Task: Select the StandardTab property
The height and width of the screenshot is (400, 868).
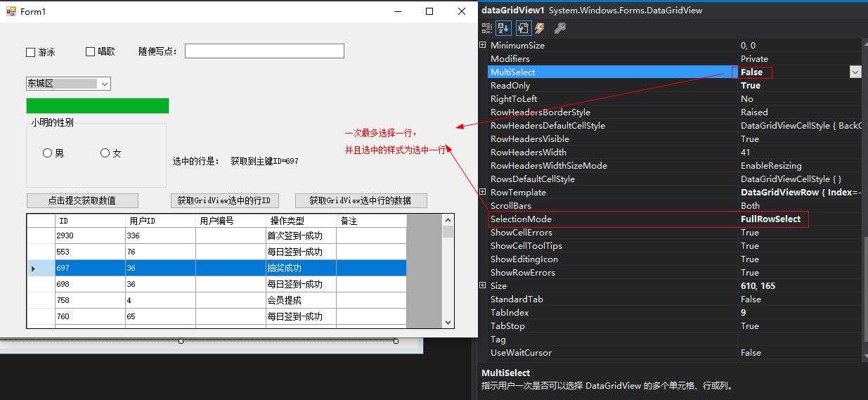Action: click(x=675, y=299)
